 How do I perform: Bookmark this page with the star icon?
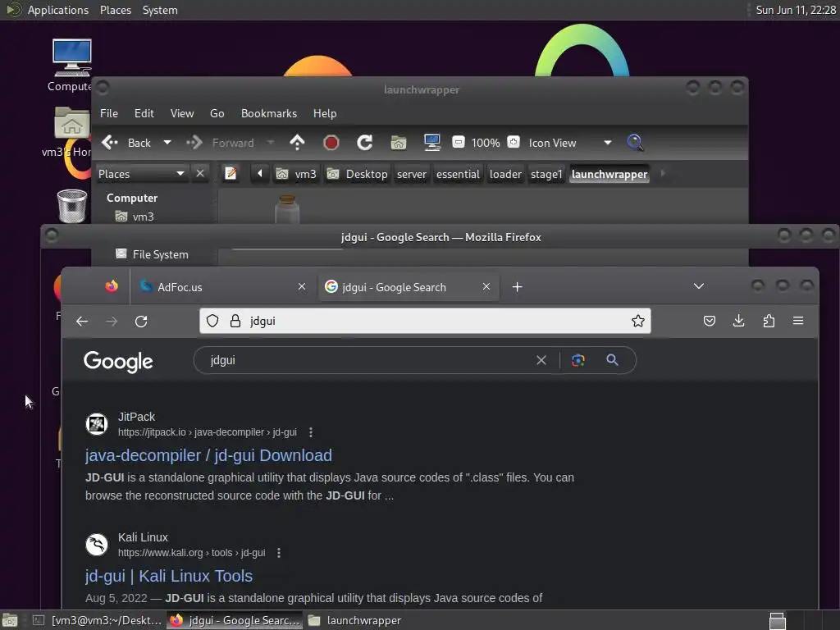point(637,321)
